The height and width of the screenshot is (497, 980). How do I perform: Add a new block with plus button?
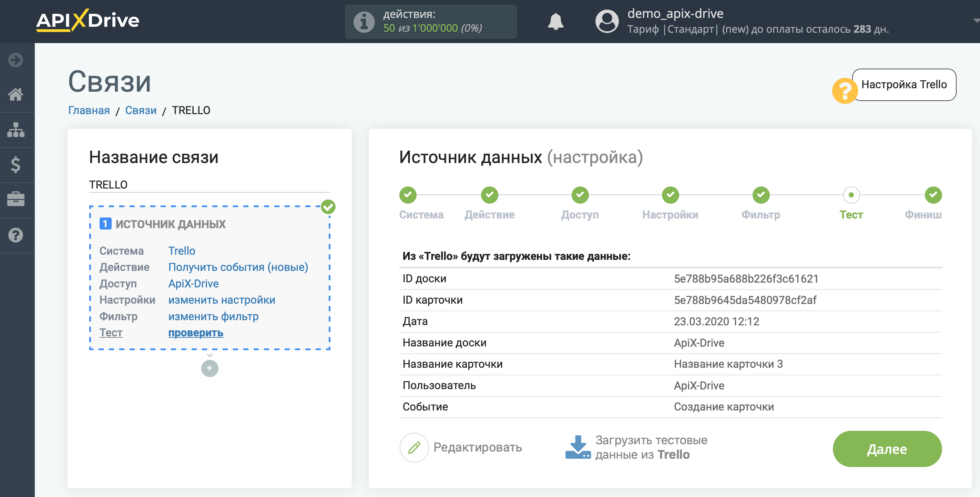(210, 368)
